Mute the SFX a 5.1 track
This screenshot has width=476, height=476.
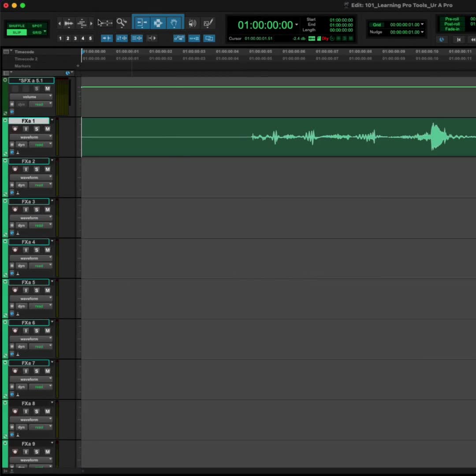click(47, 89)
